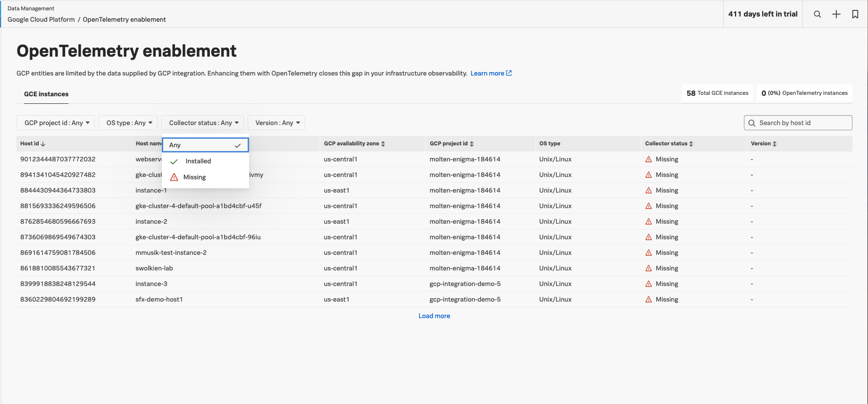Select the Any option in dropdown
868x404 pixels.
[x=205, y=145]
